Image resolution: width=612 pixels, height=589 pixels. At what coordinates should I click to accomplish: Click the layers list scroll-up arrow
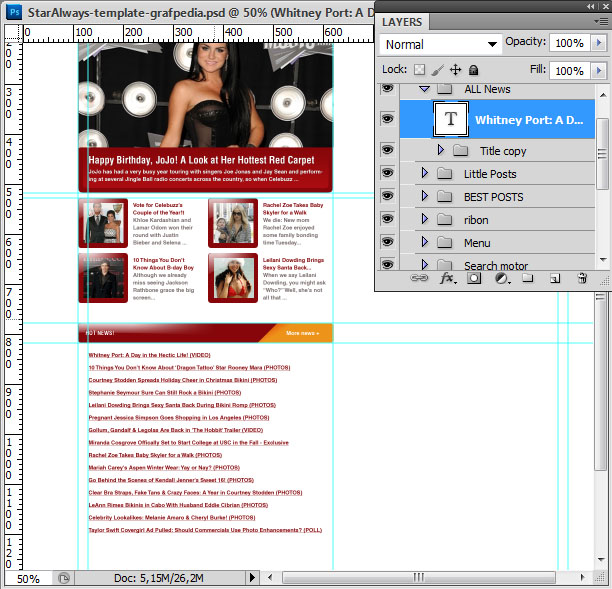pyautogui.click(x=603, y=95)
